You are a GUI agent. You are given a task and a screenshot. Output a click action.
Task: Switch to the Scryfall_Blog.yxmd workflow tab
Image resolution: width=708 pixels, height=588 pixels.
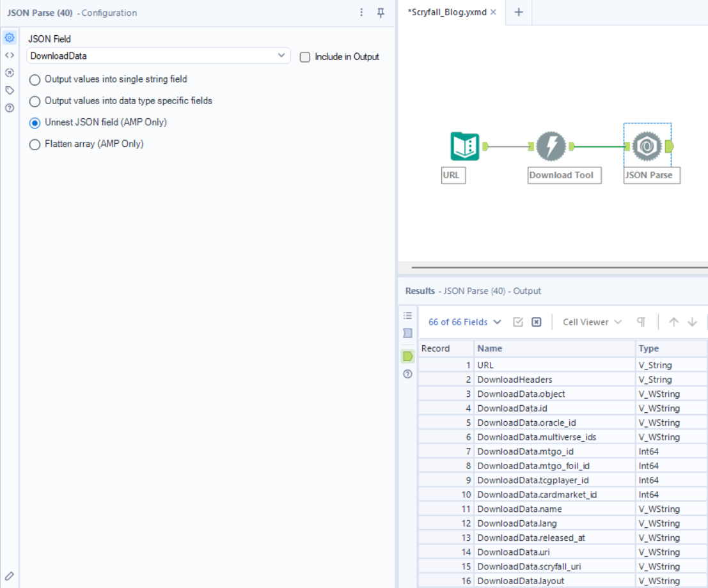pos(447,12)
